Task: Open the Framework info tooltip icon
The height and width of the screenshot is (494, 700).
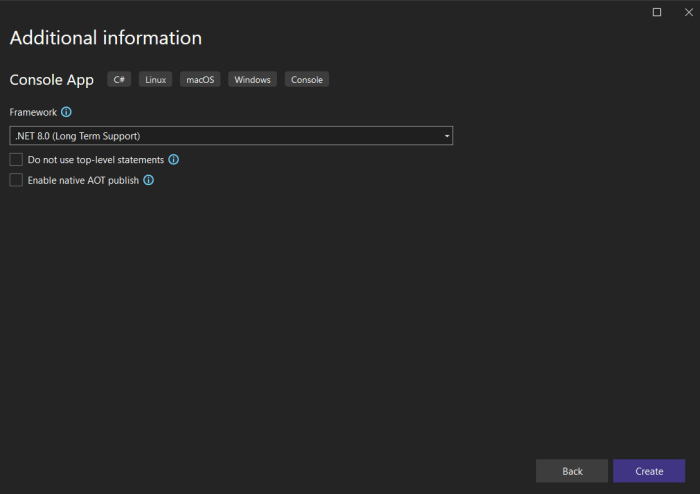Action: pyautogui.click(x=66, y=112)
